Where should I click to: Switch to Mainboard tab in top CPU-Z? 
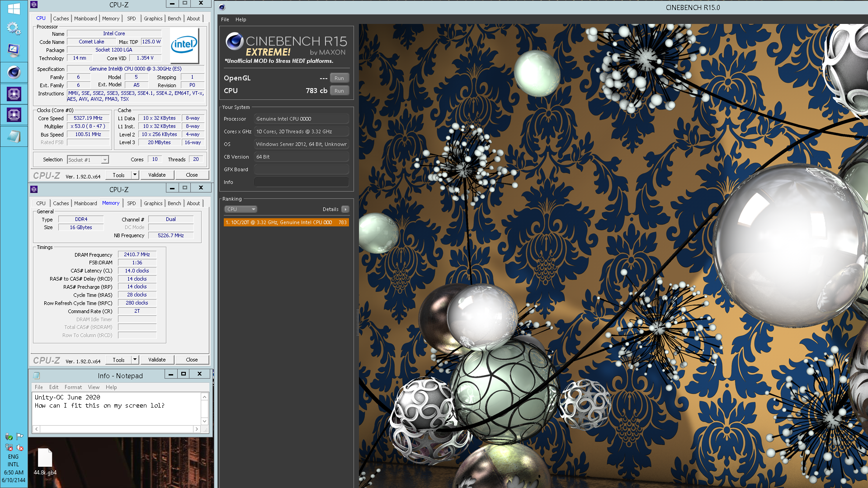pyautogui.click(x=85, y=19)
